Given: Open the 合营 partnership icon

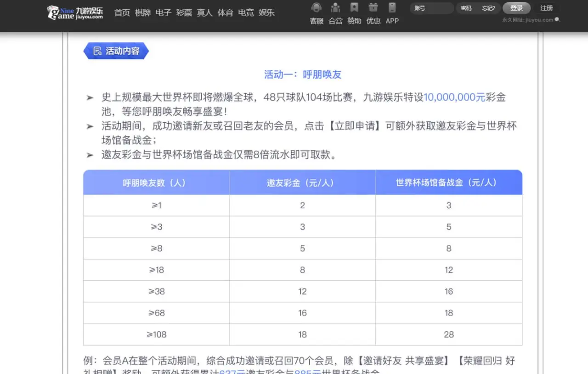Looking at the screenshot, I should tap(335, 8).
